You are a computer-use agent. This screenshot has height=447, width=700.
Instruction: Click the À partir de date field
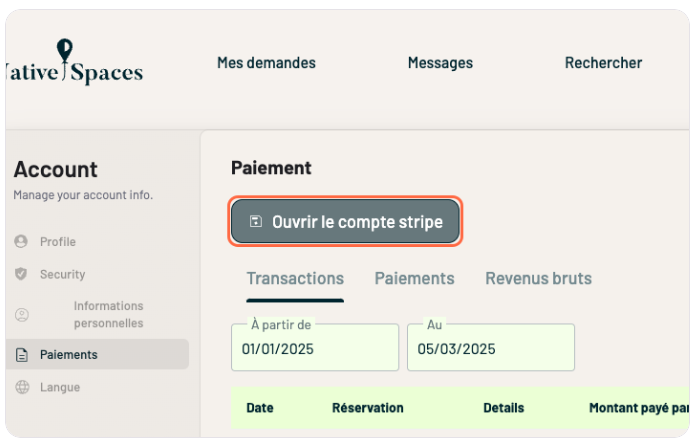(314, 349)
